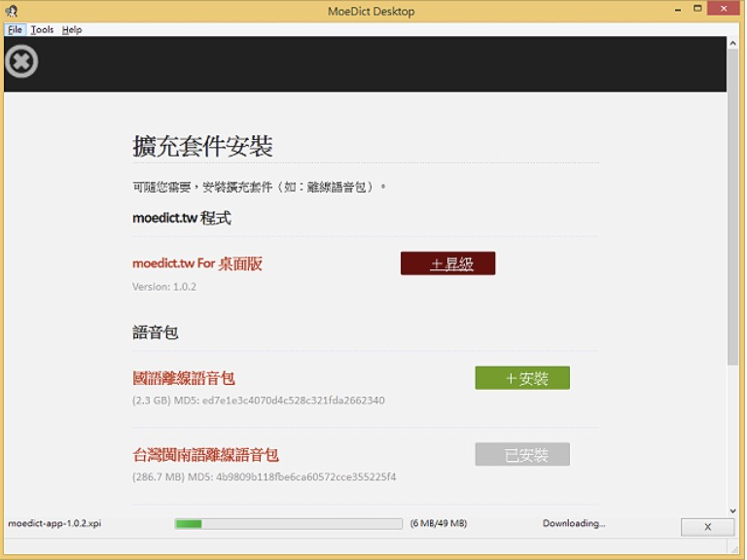The width and height of the screenshot is (747, 560).
Task: Click the Version: 1.0.2 text
Action: pos(163,287)
